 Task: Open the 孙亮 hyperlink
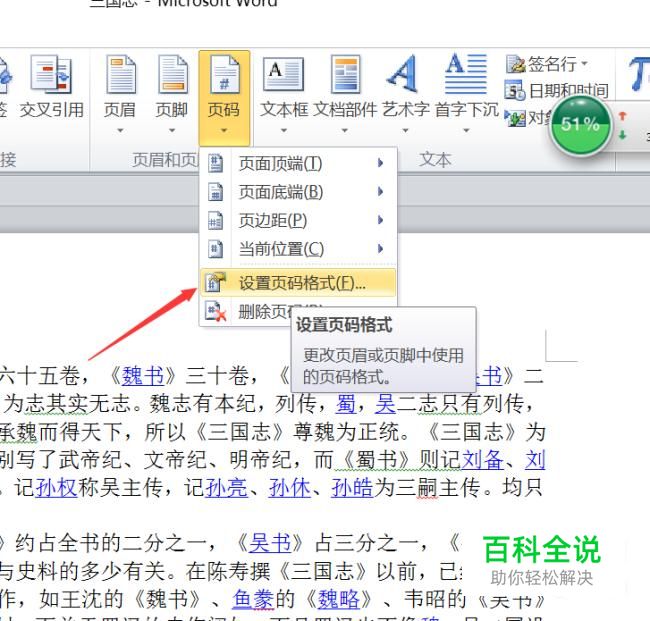pyautogui.click(x=226, y=488)
